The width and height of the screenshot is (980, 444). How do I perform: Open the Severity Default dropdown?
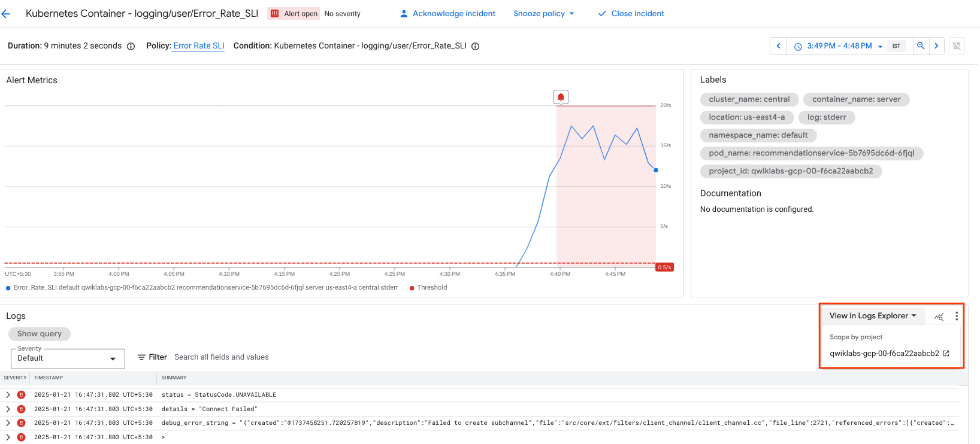click(x=68, y=358)
